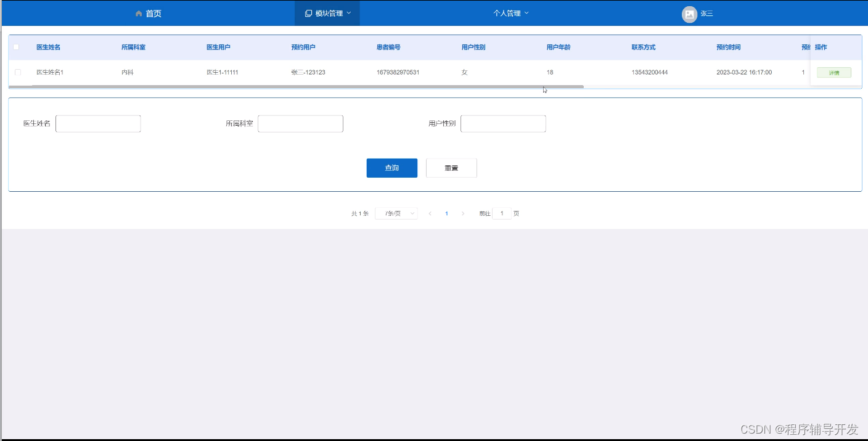The width and height of the screenshot is (868, 441).
Task: Open 详情 for 医生姓名1 row
Action: pyautogui.click(x=834, y=73)
